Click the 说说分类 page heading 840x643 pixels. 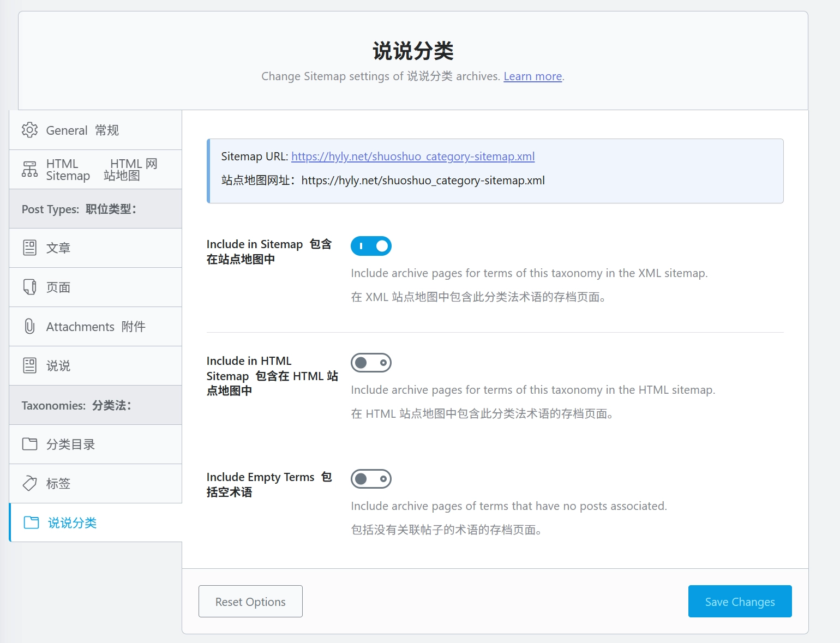pyautogui.click(x=413, y=51)
